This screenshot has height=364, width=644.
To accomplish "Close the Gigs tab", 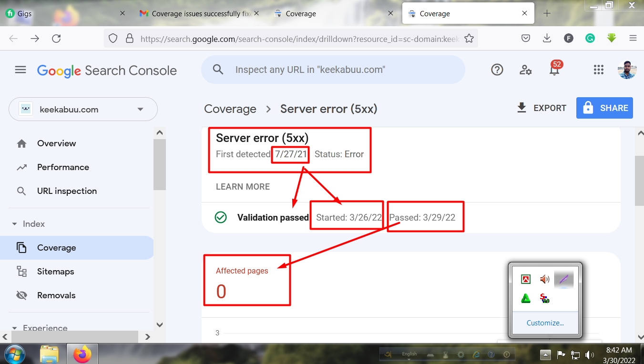I will [123, 13].
